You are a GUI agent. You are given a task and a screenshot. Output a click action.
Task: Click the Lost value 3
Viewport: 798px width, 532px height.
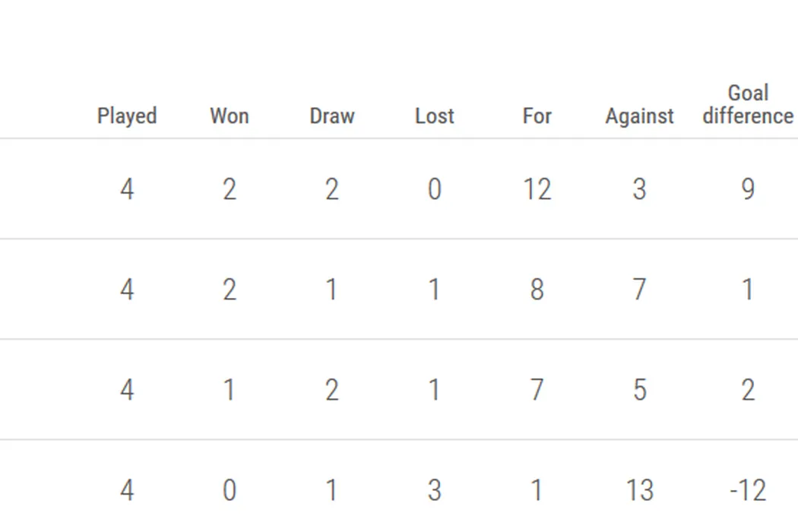[435, 490]
